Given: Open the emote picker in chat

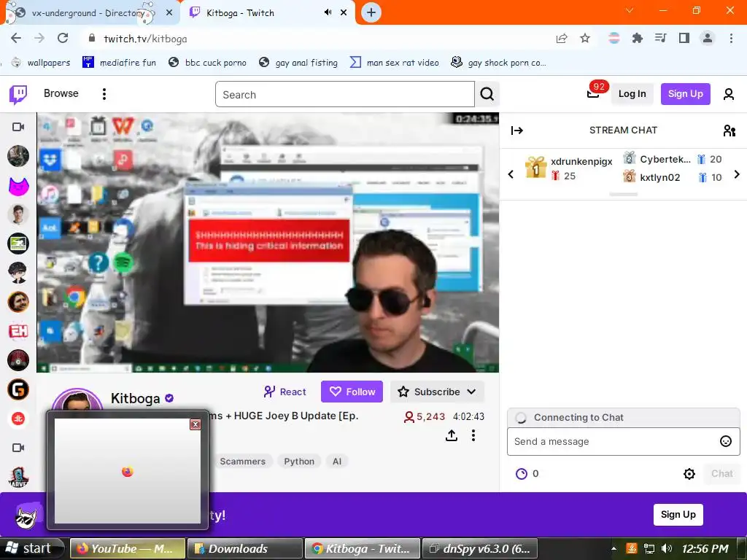Looking at the screenshot, I should point(726,441).
